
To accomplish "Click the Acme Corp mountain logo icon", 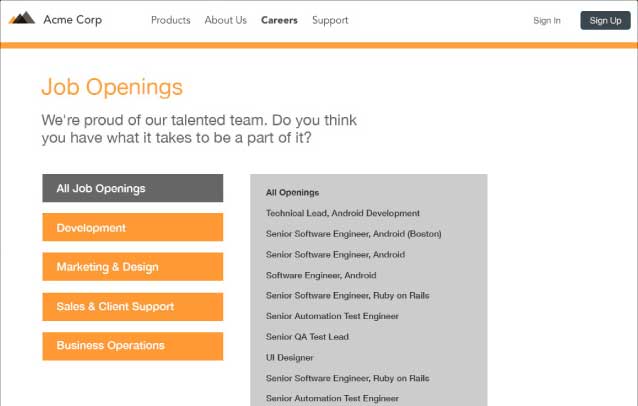I will [22, 18].
